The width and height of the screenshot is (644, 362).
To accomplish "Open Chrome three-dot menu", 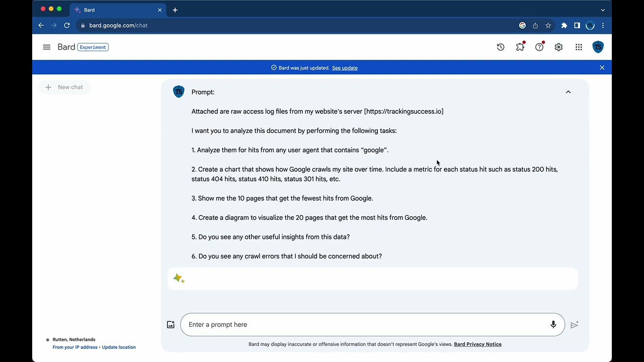I will click(x=603, y=25).
